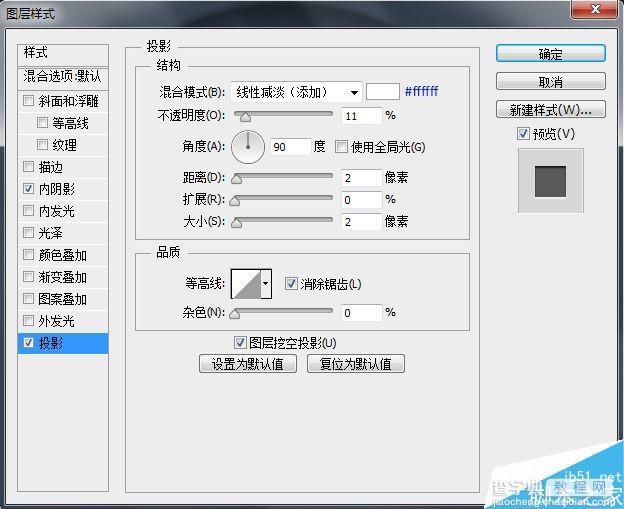Click the 不透明度 slider handle
The width and height of the screenshot is (624, 509).
(246, 117)
